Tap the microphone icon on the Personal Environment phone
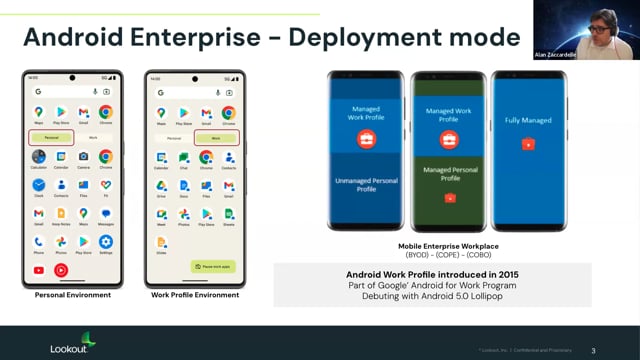Image resolution: width=640 pixels, height=360 pixels. (x=95, y=92)
